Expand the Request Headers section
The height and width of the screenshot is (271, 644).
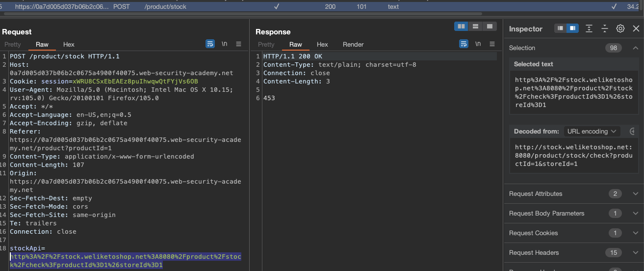coord(635,253)
